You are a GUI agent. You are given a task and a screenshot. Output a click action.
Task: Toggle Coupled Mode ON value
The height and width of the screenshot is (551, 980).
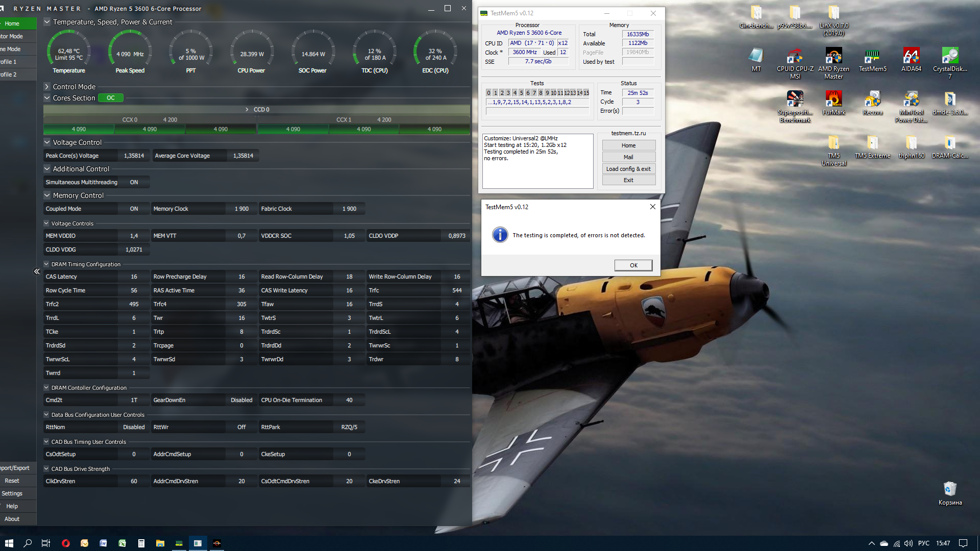click(x=134, y=209)
